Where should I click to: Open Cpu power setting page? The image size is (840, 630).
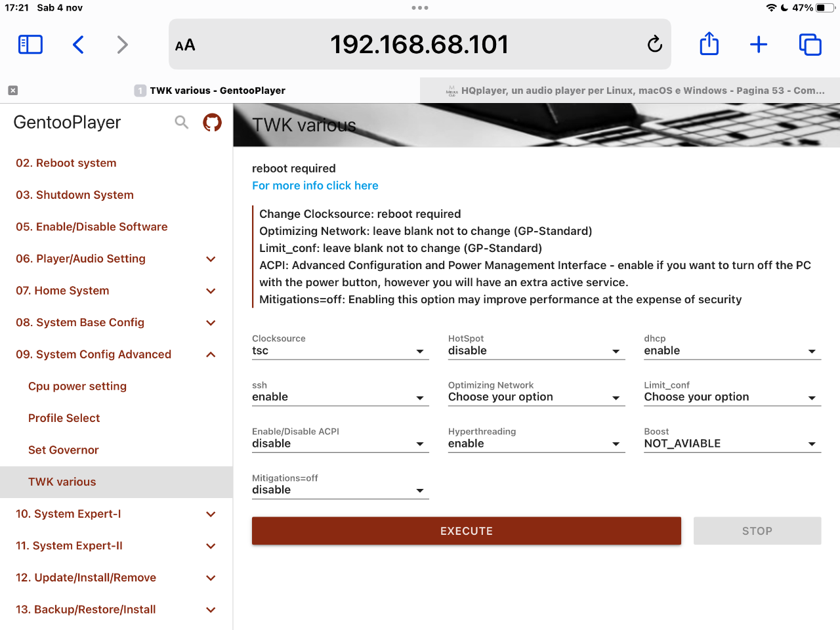[x=77, y=387]
